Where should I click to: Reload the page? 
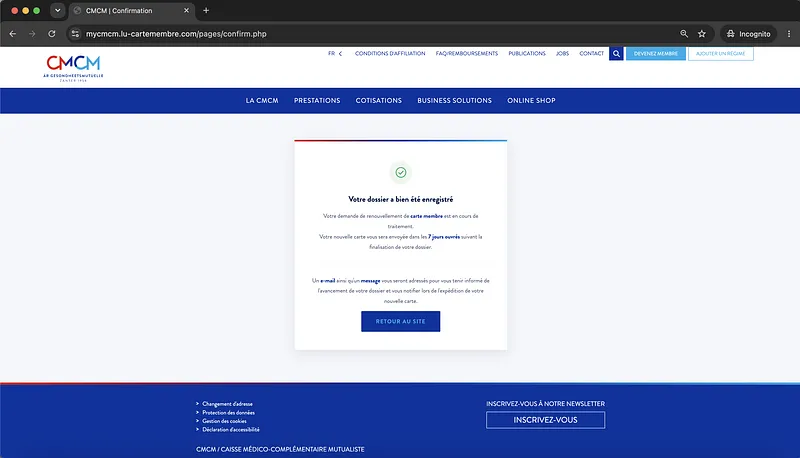pos(52,34)
